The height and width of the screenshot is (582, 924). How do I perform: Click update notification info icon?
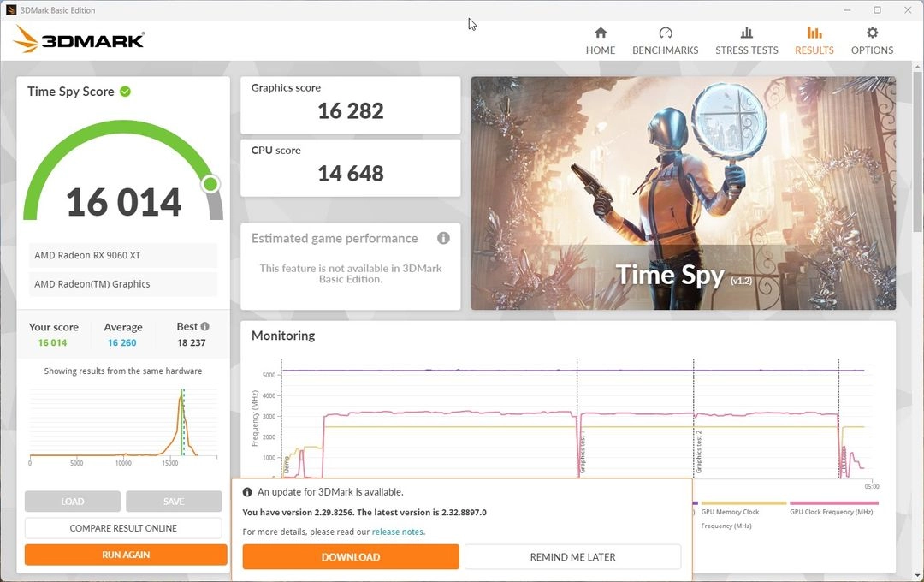pos(247,492)
